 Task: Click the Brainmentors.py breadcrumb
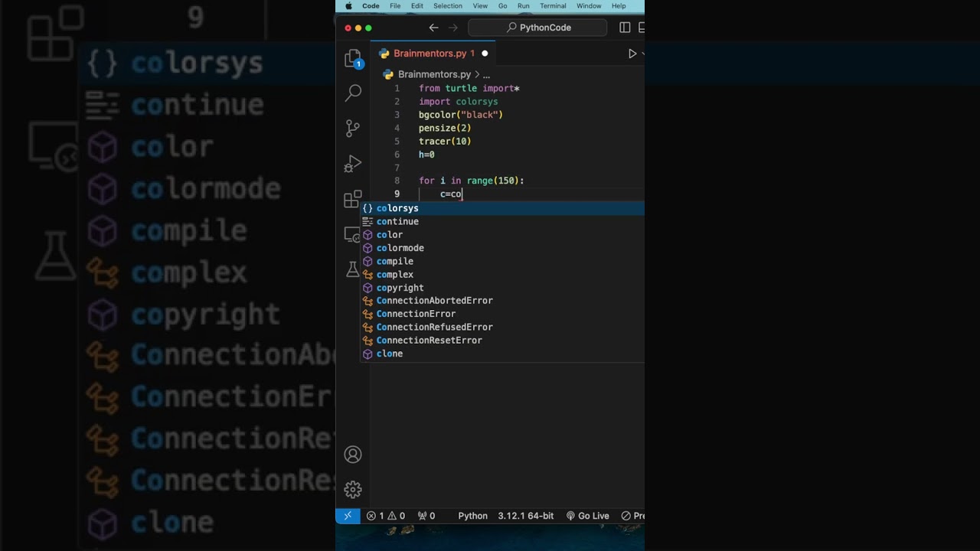click(x=434, y=74)
